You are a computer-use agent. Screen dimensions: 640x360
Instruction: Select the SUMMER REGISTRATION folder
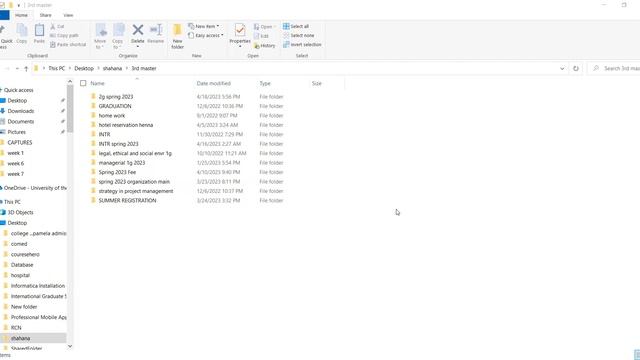tap(127, 200)
